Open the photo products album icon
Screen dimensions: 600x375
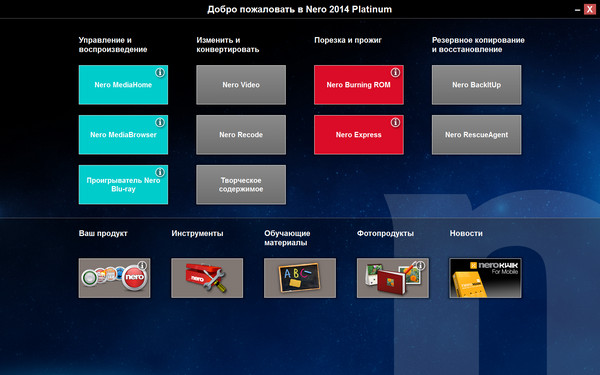[x=393, y=278]
